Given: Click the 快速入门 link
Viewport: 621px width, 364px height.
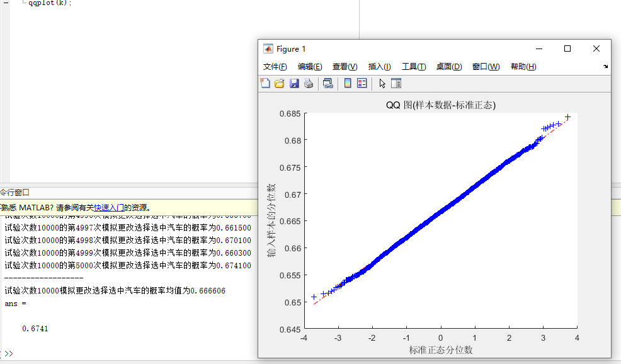Looking at the screenshot, I should click(108, 207).
